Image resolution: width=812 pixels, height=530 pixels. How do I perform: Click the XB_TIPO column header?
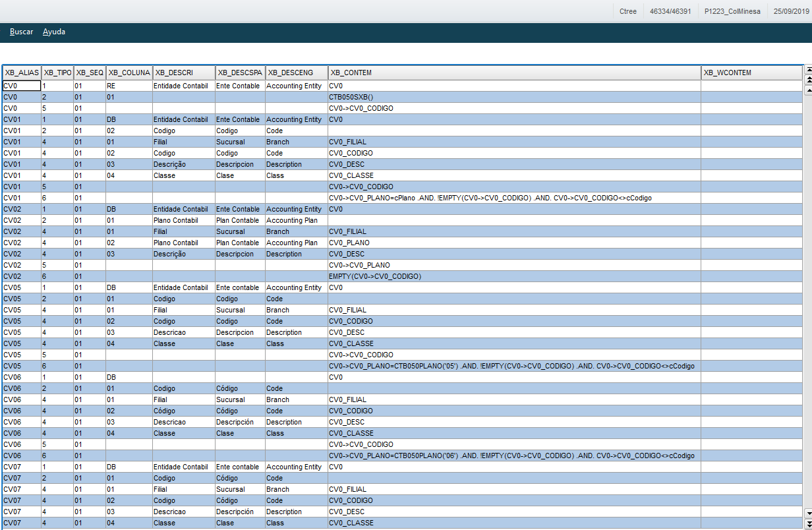(x=57, y=73)
